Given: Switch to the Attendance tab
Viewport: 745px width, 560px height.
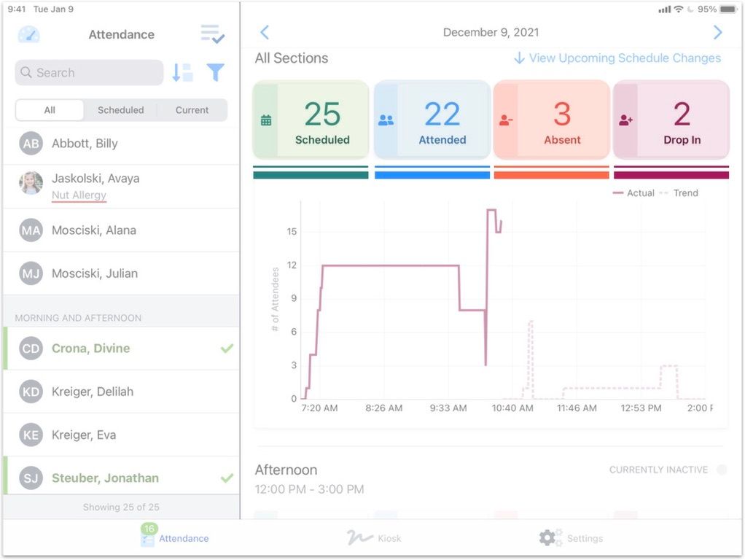Looking at the screenshot, I should [x=174, y=537].
